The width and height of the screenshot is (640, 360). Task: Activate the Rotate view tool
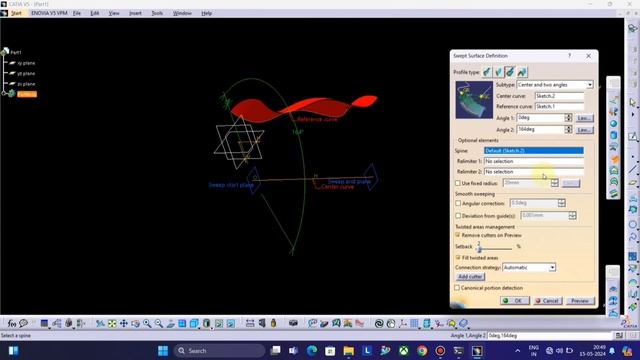coord(135,324)
